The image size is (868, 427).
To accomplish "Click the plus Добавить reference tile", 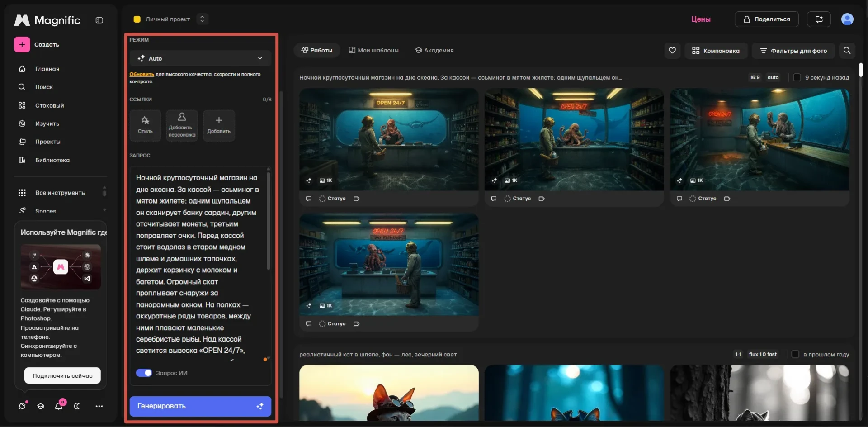I will [219, 125].
